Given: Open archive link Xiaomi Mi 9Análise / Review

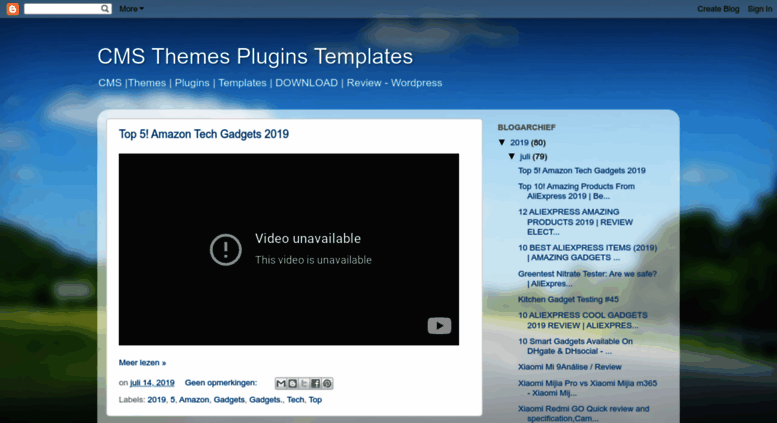Looking at the screenshot, I should [x=570, y=367].
